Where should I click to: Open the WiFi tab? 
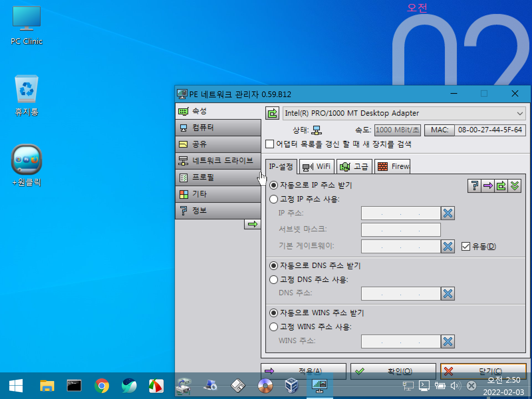[317, 167]
